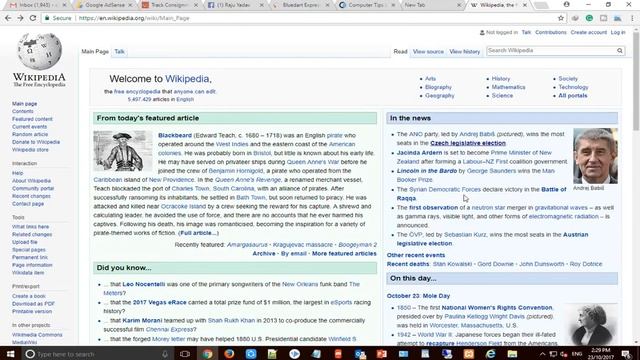Open Internet Explorer from the taskbar

pos(491,354)
